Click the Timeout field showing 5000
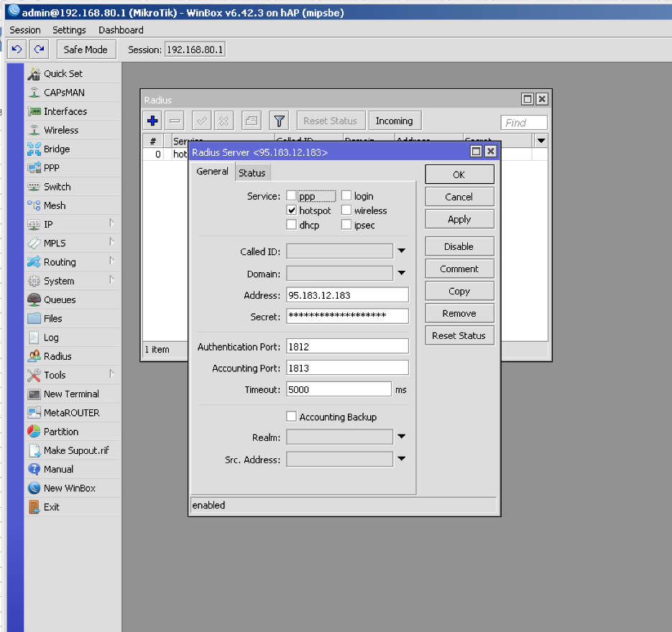 [x=339, y=389]
